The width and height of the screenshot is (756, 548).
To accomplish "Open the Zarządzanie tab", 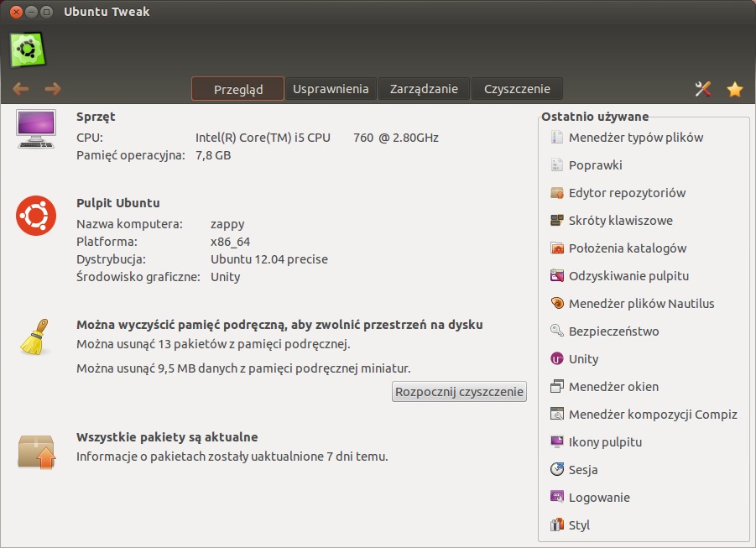I will [424, 89].
